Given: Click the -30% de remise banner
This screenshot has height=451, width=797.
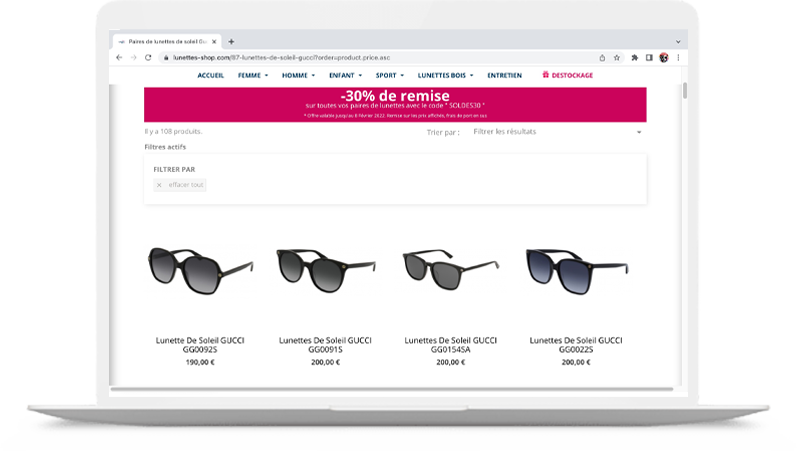Looking at the screenshot, I should pyautogui.click(x=395, y=105).
